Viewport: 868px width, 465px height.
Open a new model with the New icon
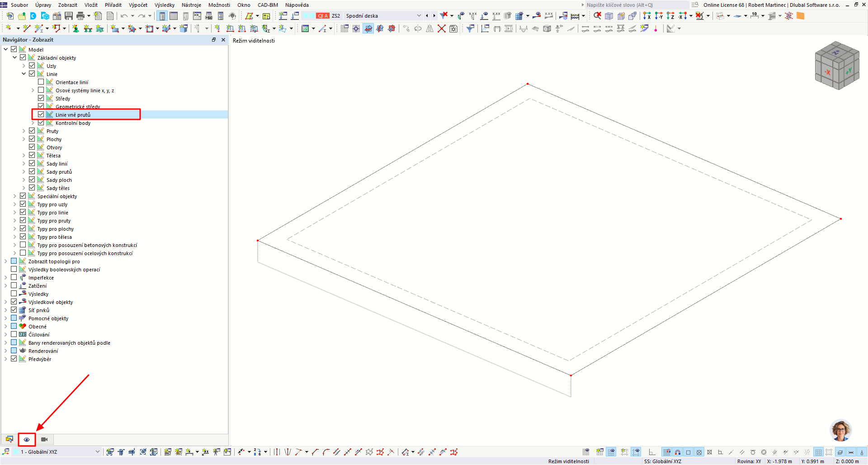[9, 15]
